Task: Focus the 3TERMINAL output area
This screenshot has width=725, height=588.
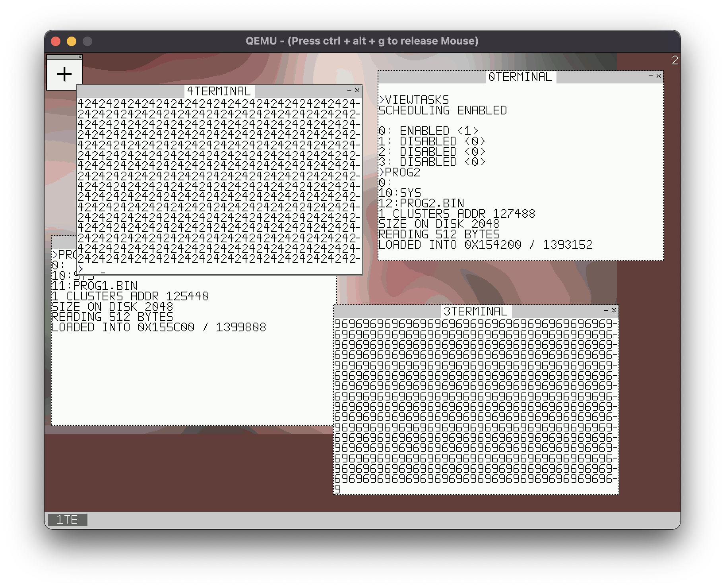Action: (475, 401)
